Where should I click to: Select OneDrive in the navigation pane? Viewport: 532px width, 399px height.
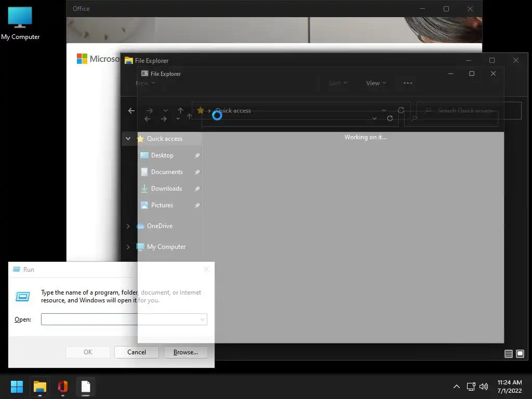[159, 225]
